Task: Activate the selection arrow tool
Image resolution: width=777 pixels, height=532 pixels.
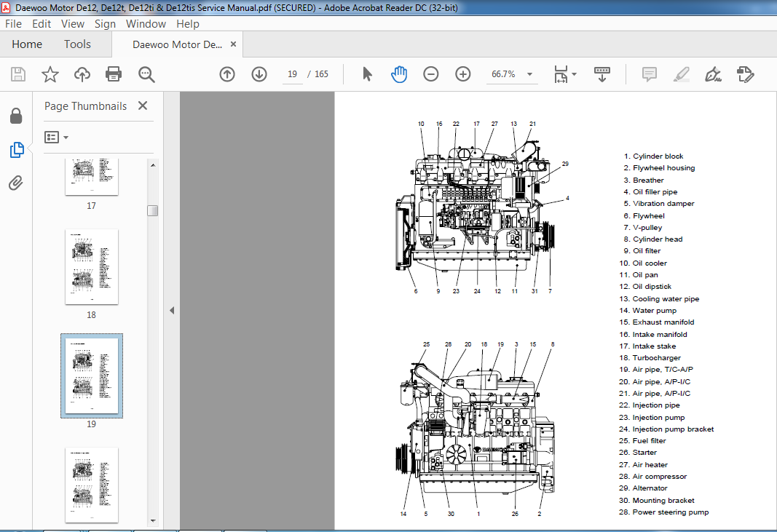Action: tap(367, 74)
